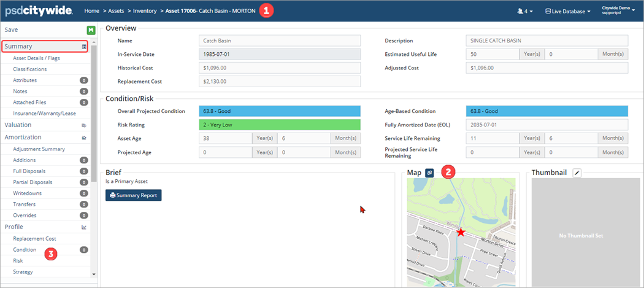
Task: Click the Amortization section icon
Action: [x=84, y=138]
